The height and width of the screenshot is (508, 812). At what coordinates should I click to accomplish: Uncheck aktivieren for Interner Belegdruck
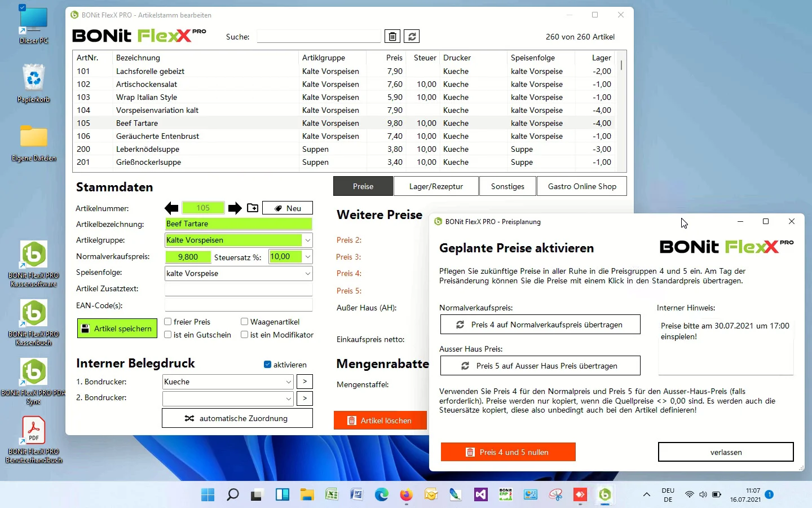pyautogui.click(x=266, y=364)
